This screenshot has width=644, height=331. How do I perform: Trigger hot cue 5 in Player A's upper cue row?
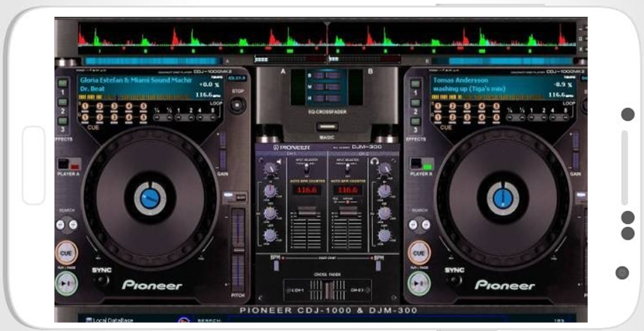[x=144, y=106]
